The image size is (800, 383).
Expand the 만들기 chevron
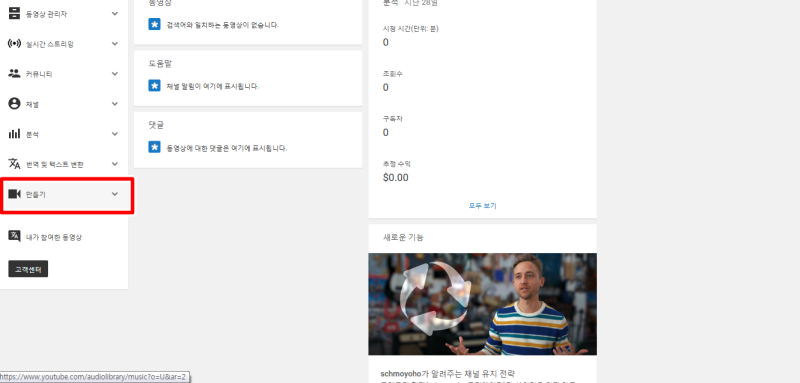(115, 194)
